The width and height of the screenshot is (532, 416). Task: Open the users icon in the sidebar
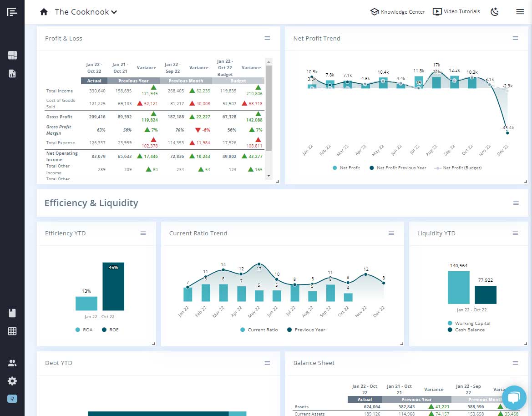click(x=12, y=363)
